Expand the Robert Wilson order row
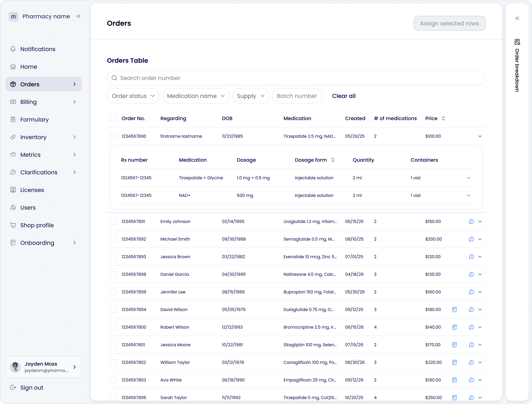This screenshot has width=532, height=404. (480, 327)
